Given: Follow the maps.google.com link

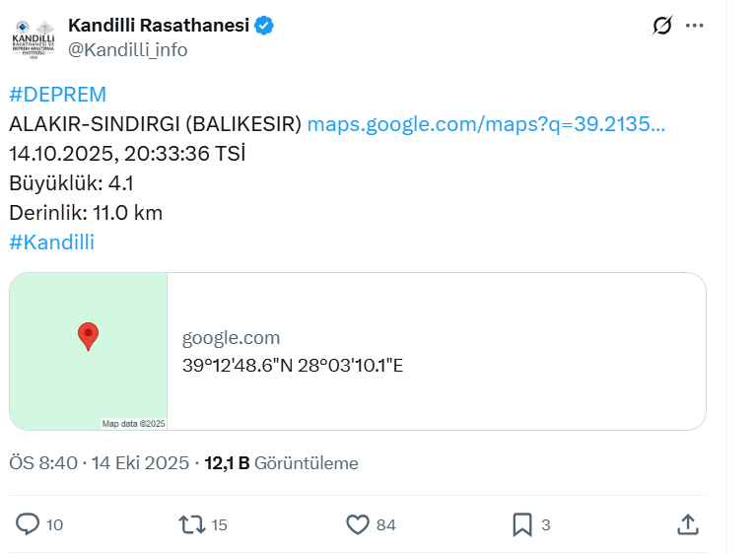Looking at the screenshot, I should 486,124.
